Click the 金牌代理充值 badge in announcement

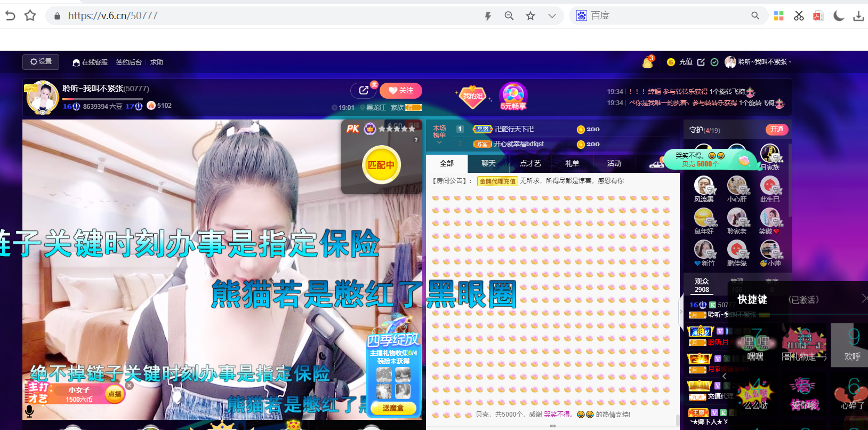click(497, 181)
